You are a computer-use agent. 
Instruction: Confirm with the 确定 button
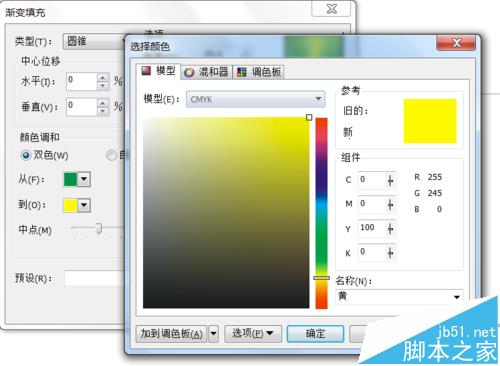point(315,334)
